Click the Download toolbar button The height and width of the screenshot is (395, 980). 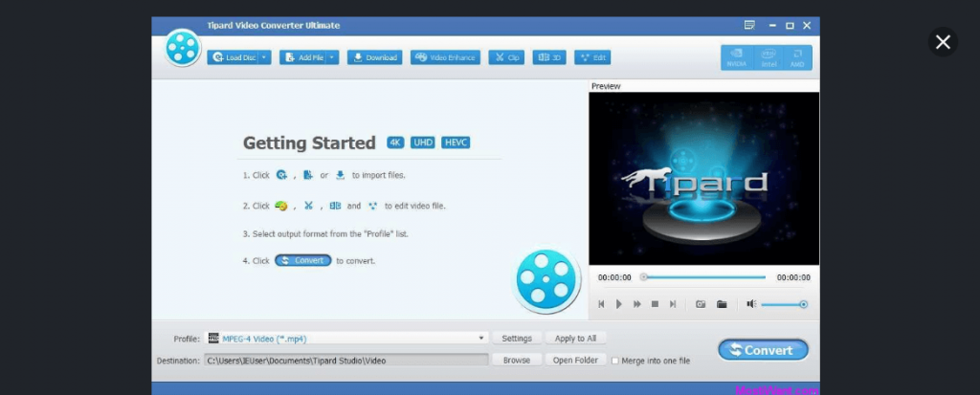374,57
